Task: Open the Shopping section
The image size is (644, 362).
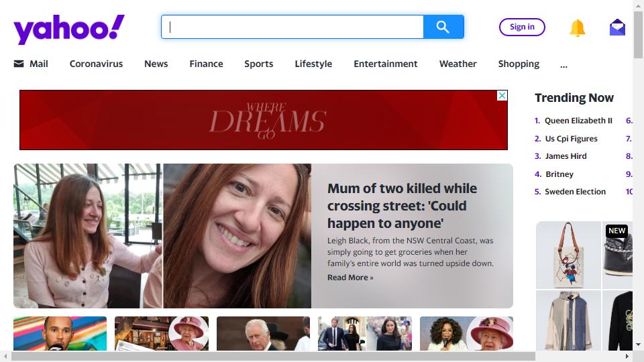Action: 519,64
